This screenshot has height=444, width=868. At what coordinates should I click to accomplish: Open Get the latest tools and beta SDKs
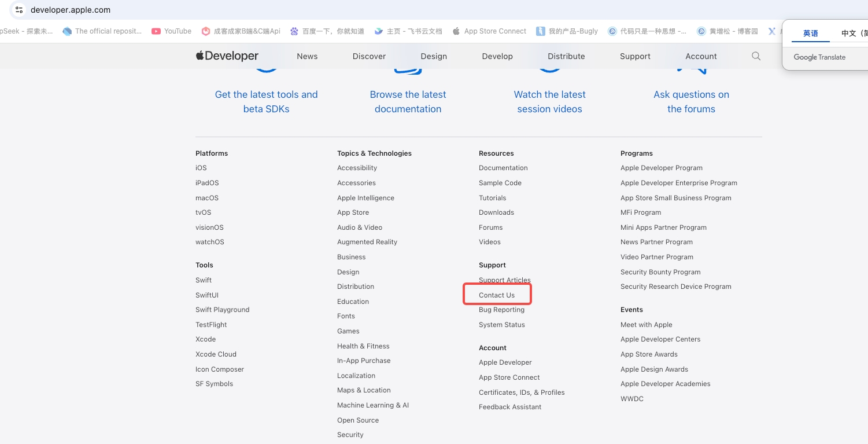click(266, 101)
